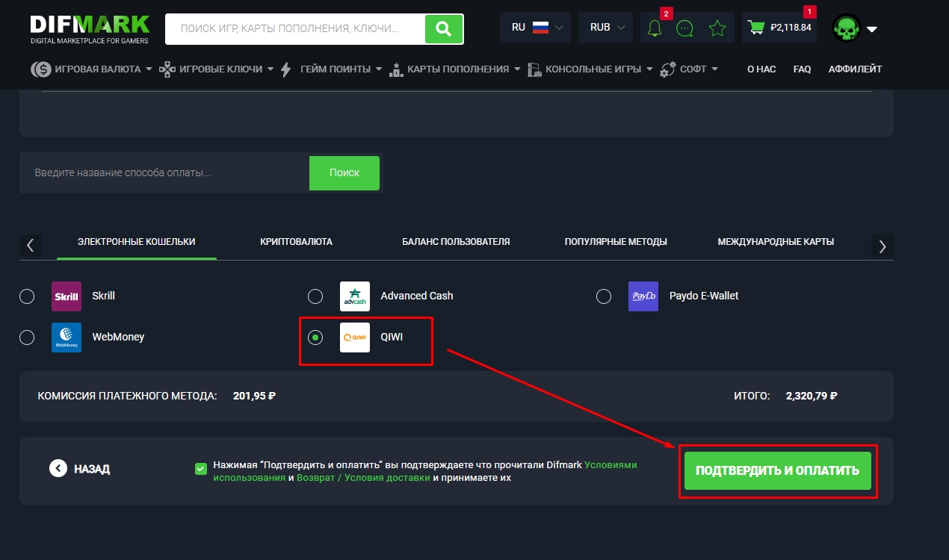Toggle the terms agreement checkbox
This screenshot has width=949, height=560.
point(200,468)
